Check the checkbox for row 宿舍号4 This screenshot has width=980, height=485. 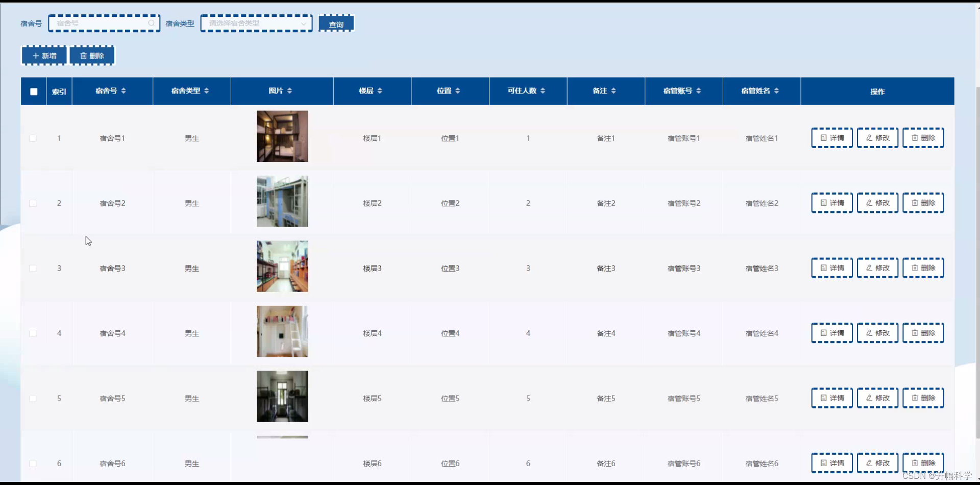click(x=33, y=333)
